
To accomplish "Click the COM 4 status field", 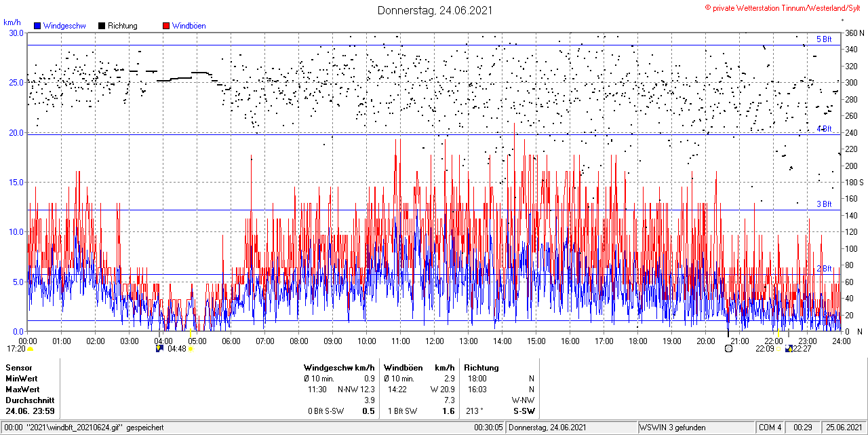I will [770, 428].
